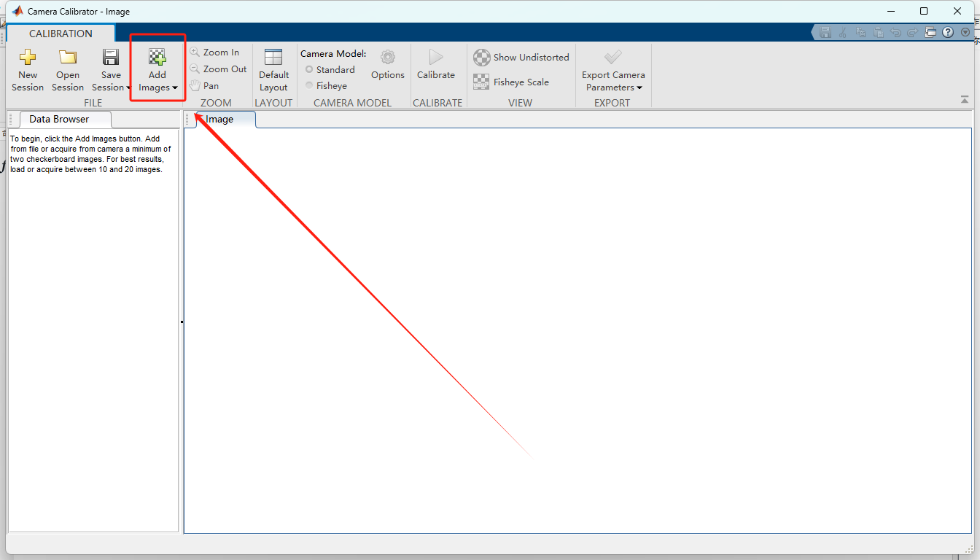Select the Zoom In tool
The height and width of the screenshot is (560, 980).
(x=214, y=52)
